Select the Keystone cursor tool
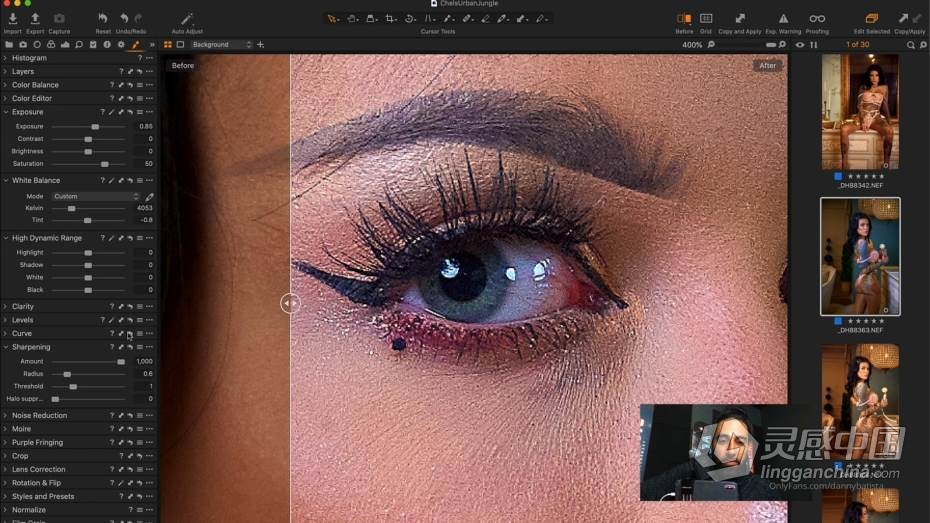This screenshot has width=930, height=523. point(429,19)
